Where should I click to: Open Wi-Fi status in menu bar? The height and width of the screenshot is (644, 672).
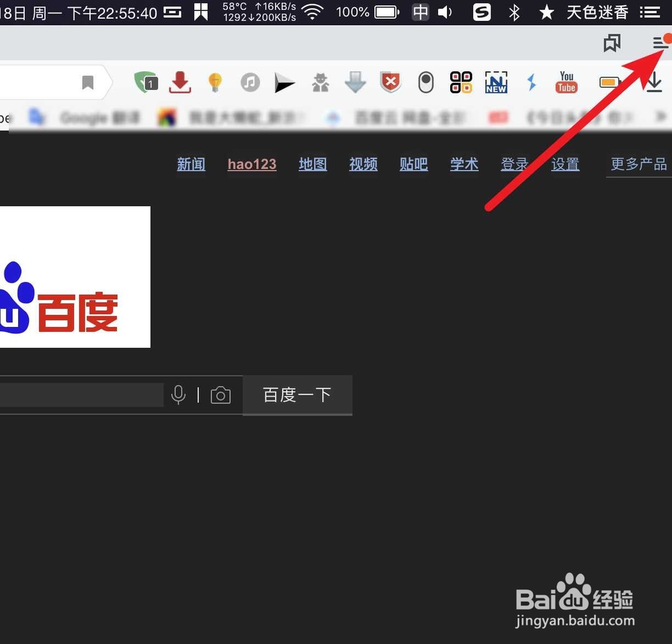click(312, 12)
